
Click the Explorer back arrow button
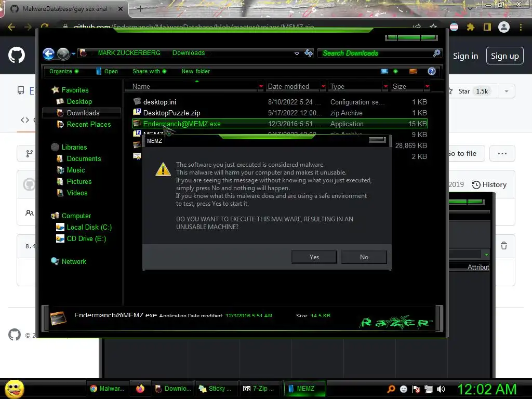(48, 54)
